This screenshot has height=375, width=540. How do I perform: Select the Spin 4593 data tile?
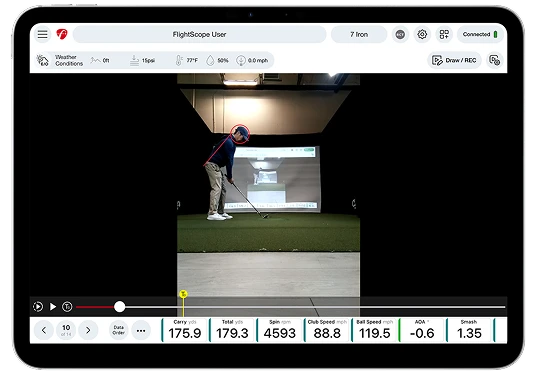280,330
